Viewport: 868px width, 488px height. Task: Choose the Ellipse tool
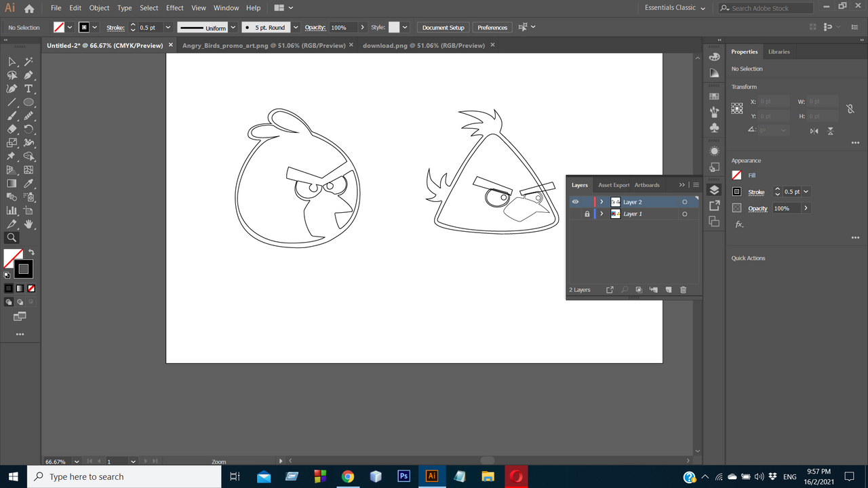pyautogui.click(x=28, y=102)
